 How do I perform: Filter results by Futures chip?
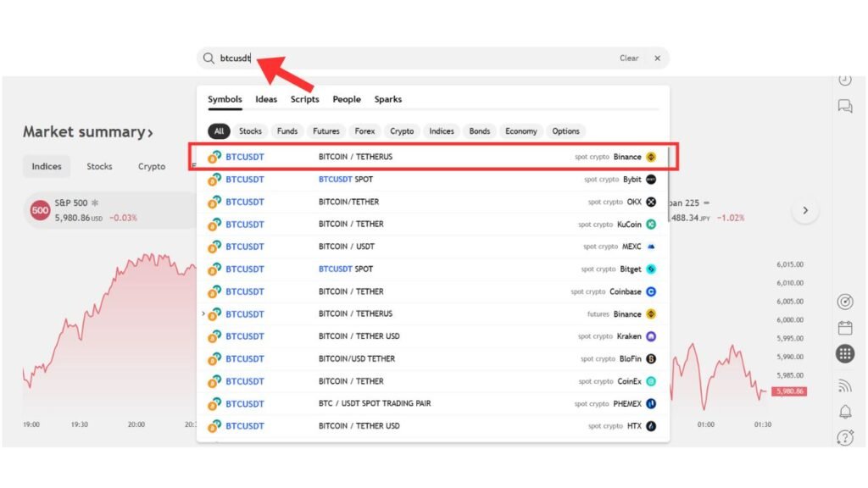[x=326, y=131]
